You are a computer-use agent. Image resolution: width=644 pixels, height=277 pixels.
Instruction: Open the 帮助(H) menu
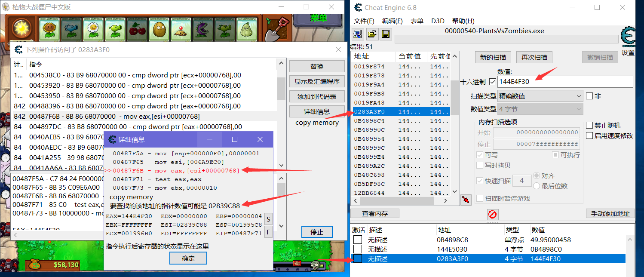(463, 21)
